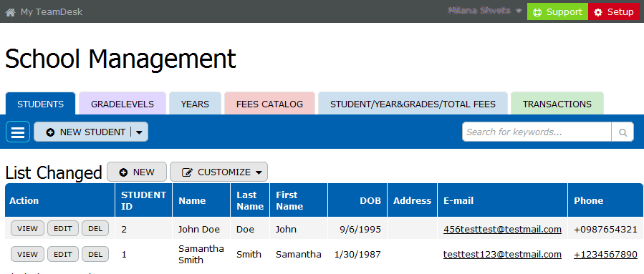
Task: Focus the Search for keywords field
Action: 537,132
